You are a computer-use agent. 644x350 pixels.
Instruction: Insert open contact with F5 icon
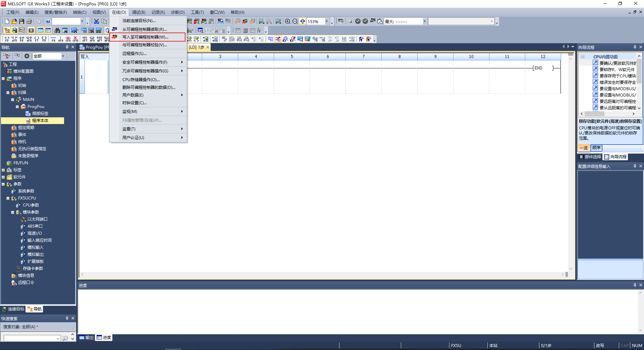coord(7,39)
